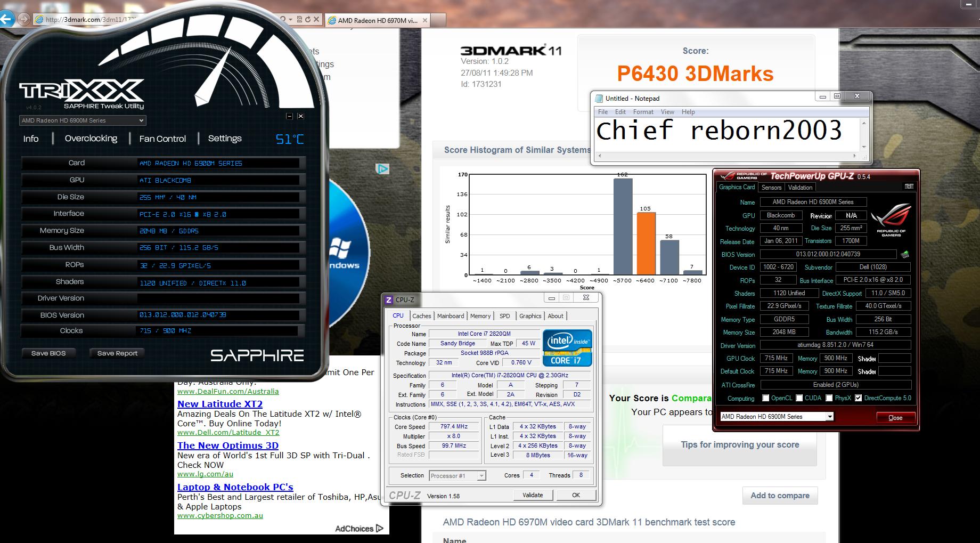Image resolution: width=980 pixels, height=543 pixels.
Task: Close the TRIXX utility window
Action: tap(300, 116)
